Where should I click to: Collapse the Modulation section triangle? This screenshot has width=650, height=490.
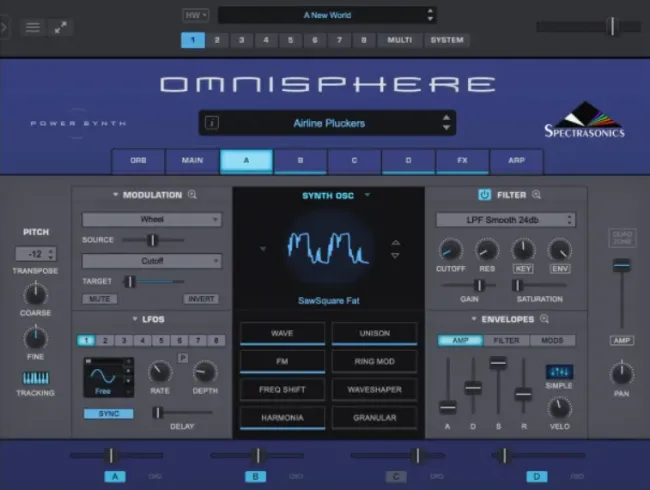click(115, 194)
